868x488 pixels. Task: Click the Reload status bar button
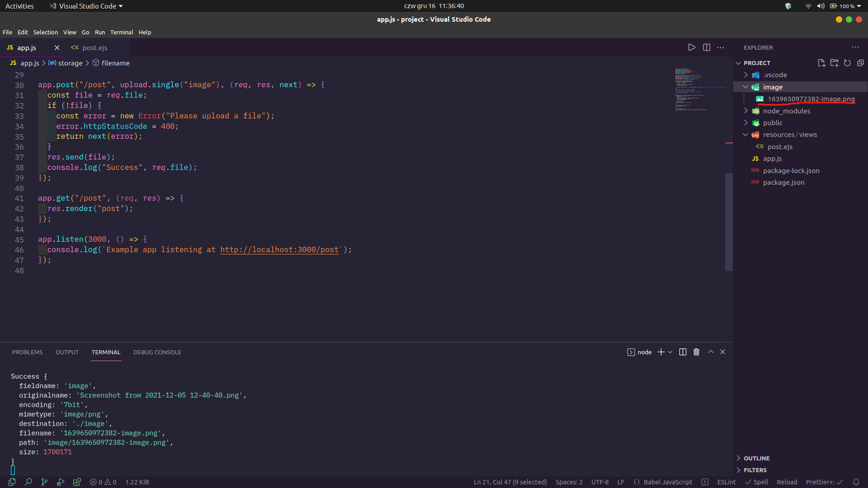(x=787, y=482)
